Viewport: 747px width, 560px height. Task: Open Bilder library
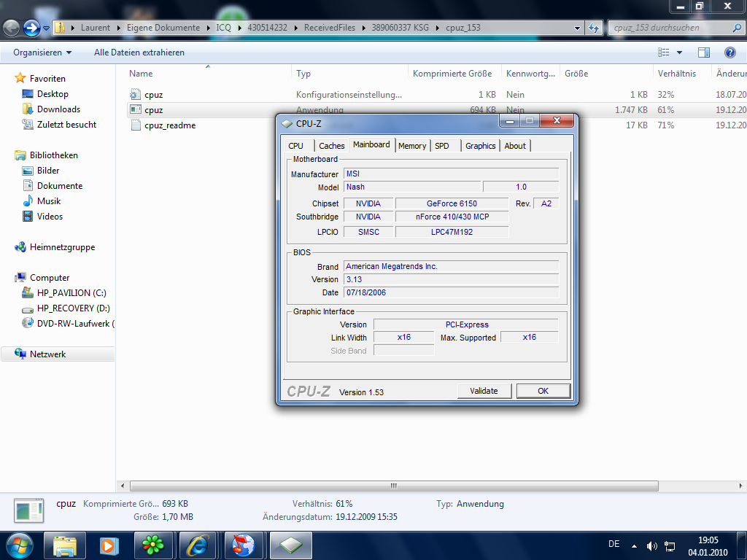pos(48,171)
